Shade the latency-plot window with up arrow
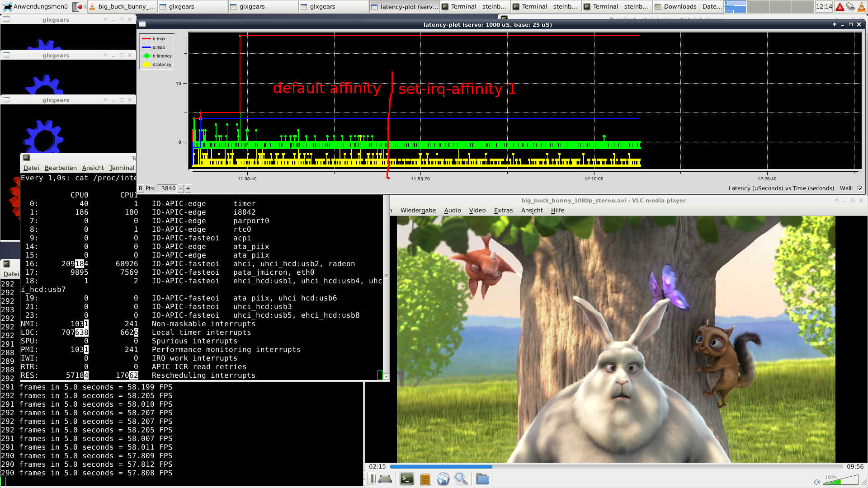The height and width of the screenshot is (488, 868). (x=835, y=24)
